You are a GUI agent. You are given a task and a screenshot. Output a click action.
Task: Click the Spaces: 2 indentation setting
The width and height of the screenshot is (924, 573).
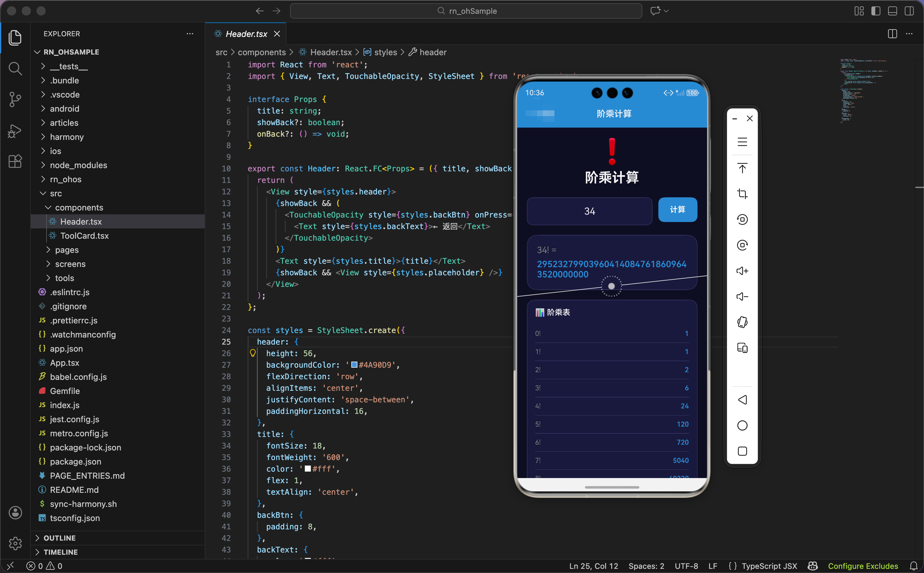point(646,566)
